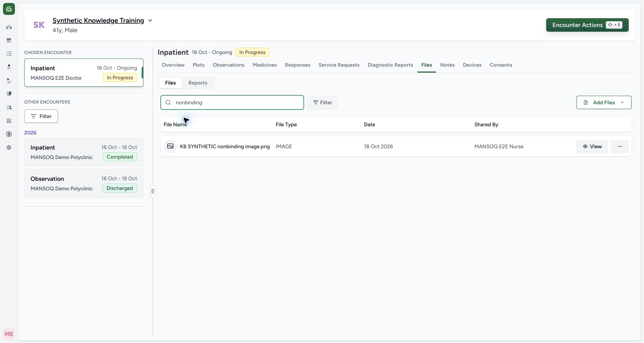Screen dimensions: 644x343
Task: Switch to the Overview tab
Action: [x=173, y=65]
